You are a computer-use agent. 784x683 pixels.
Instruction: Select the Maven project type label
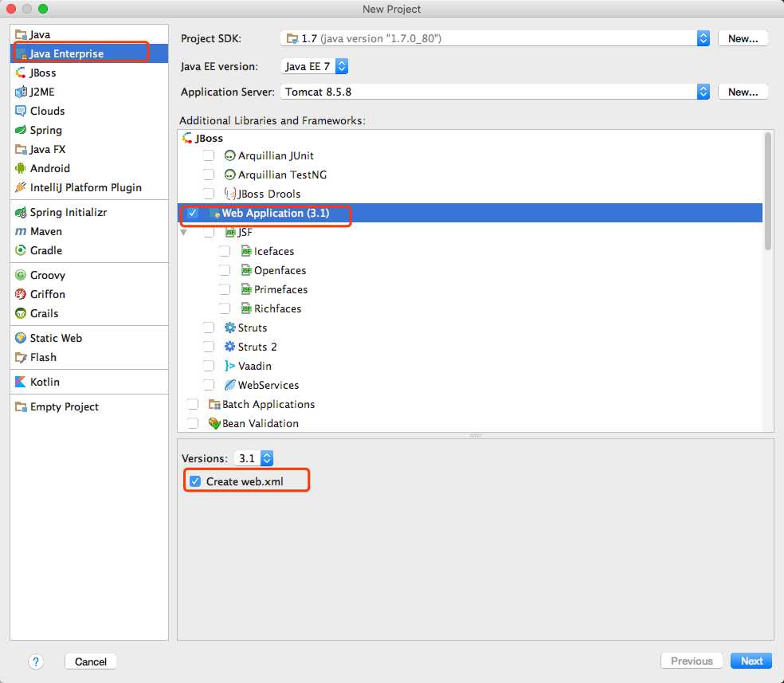[46, 231]
